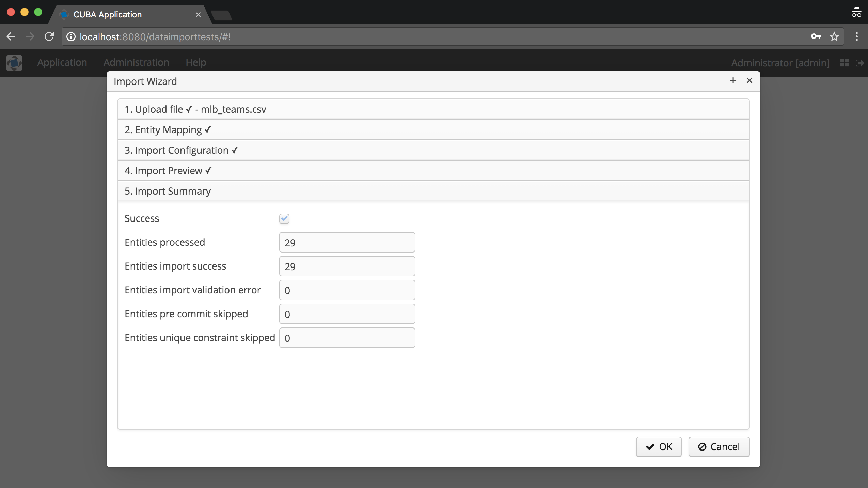
Task: Click the Entities processed label
Action: (165, 242)
